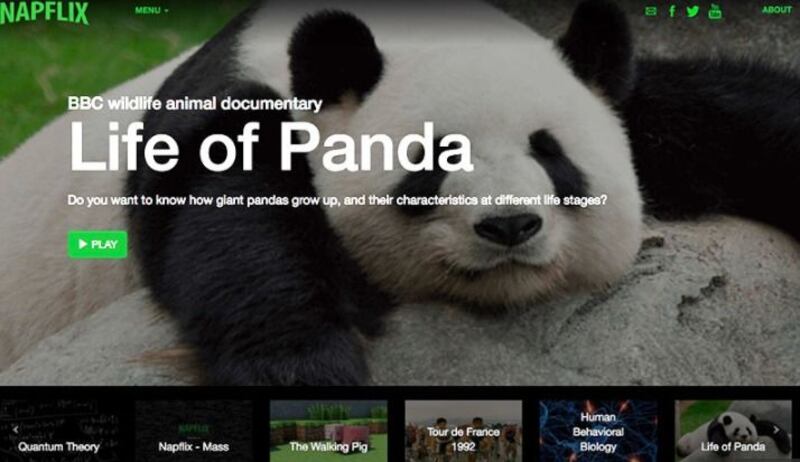Open the Facebook icon link
Viewport: 800px width, 462px height.
[672, 11]
